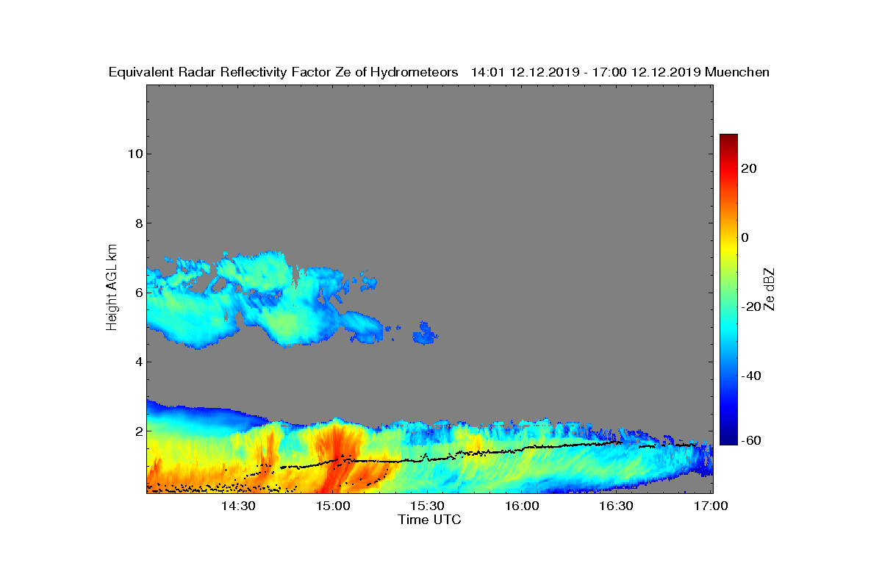882x588 pixels.
Task: Click the 'Time UTC' axis label
Action: 430,520
